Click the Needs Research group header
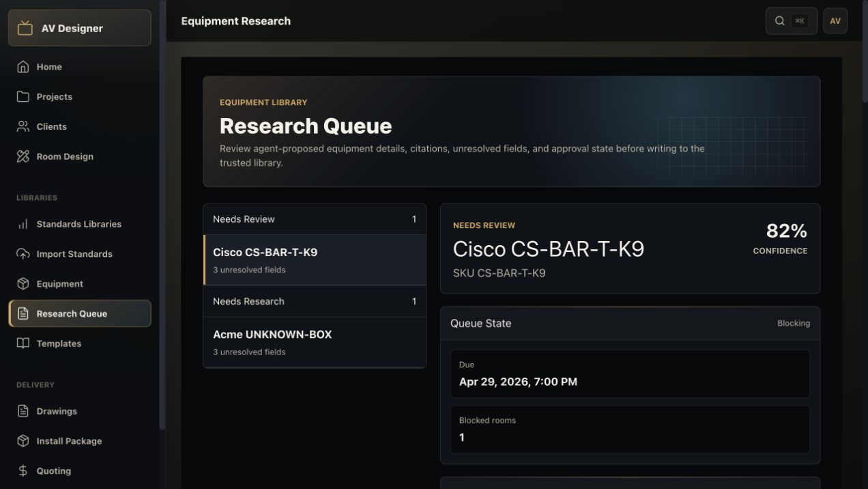 tap(315, 301)
